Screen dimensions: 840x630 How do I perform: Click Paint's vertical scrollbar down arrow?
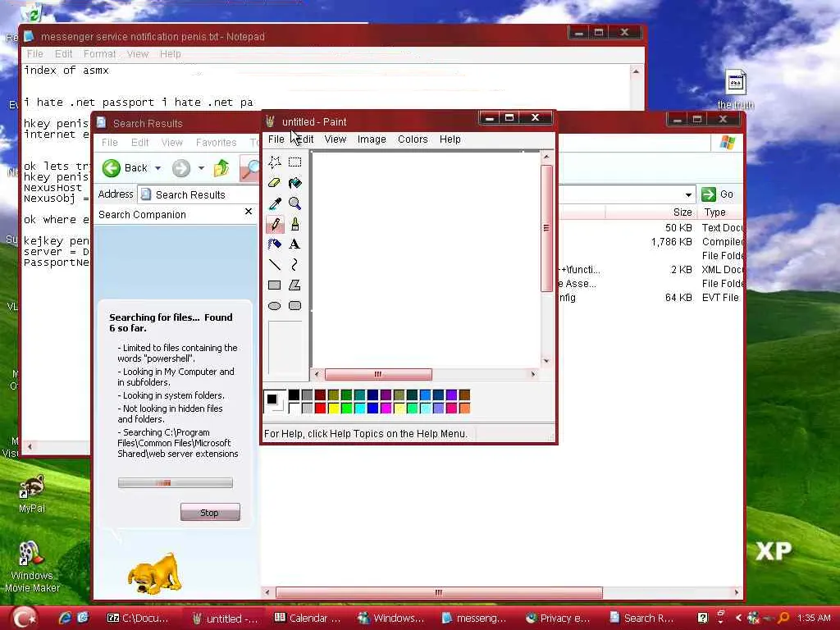546,361
